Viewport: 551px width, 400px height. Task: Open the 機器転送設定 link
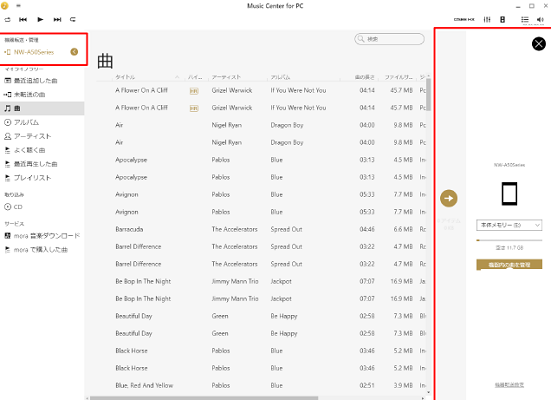[509, 385]
